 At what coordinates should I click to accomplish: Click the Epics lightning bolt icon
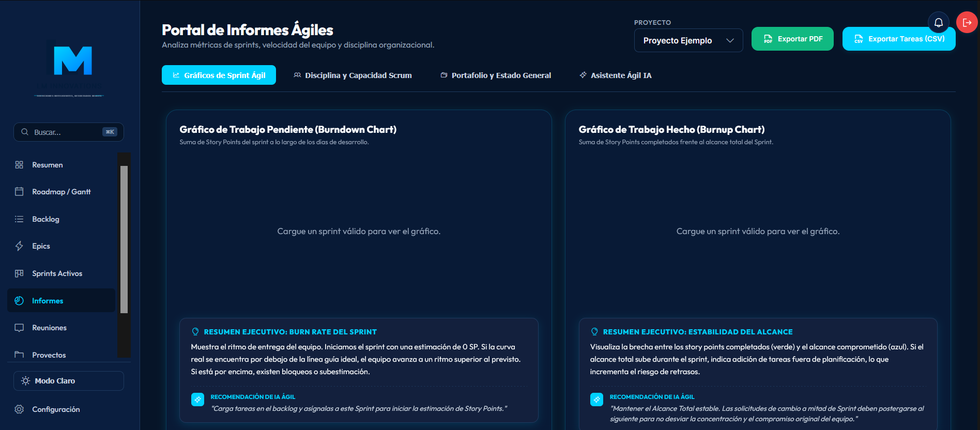coord(19,246)
